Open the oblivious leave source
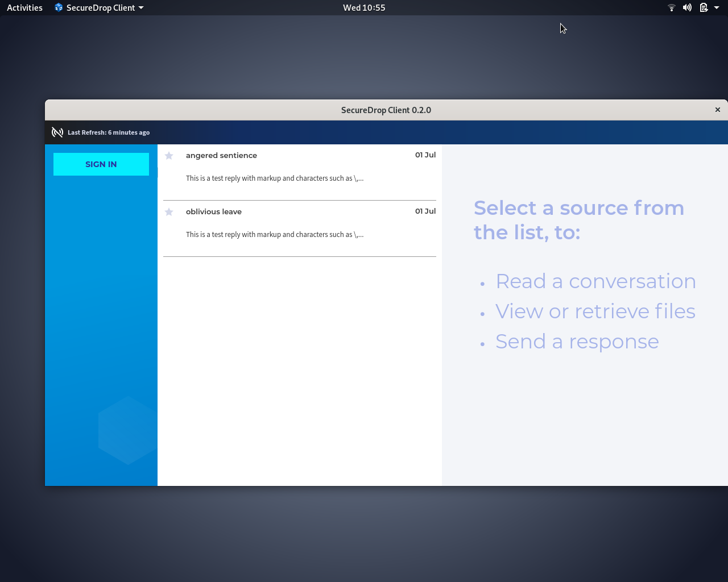This screenshot has width=728, height=582. [x=300, y=228]
